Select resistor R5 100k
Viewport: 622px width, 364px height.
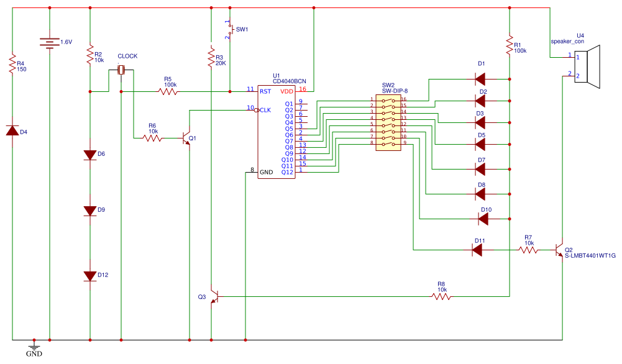167,91
